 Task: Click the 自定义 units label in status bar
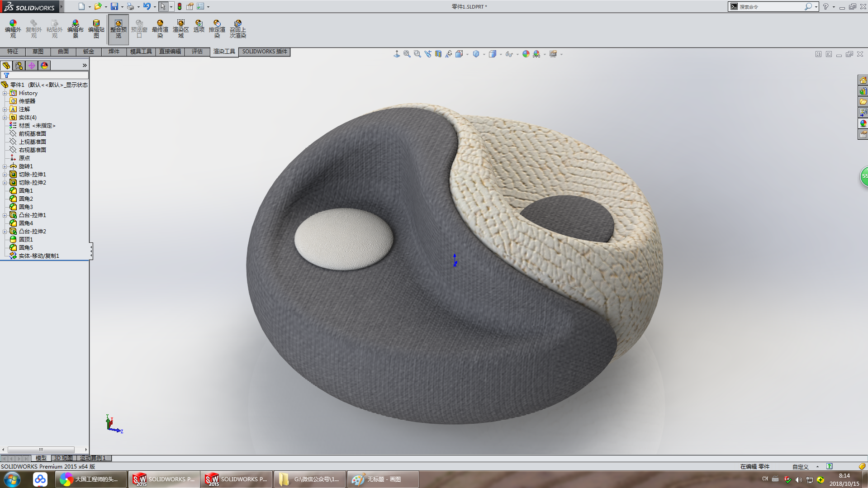(x=800, y=467)
